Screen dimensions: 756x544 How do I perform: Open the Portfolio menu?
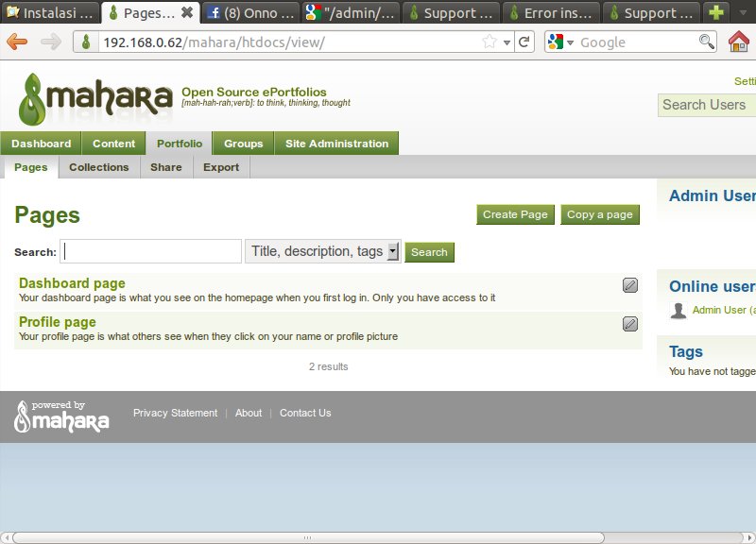(x=180, y=144)
